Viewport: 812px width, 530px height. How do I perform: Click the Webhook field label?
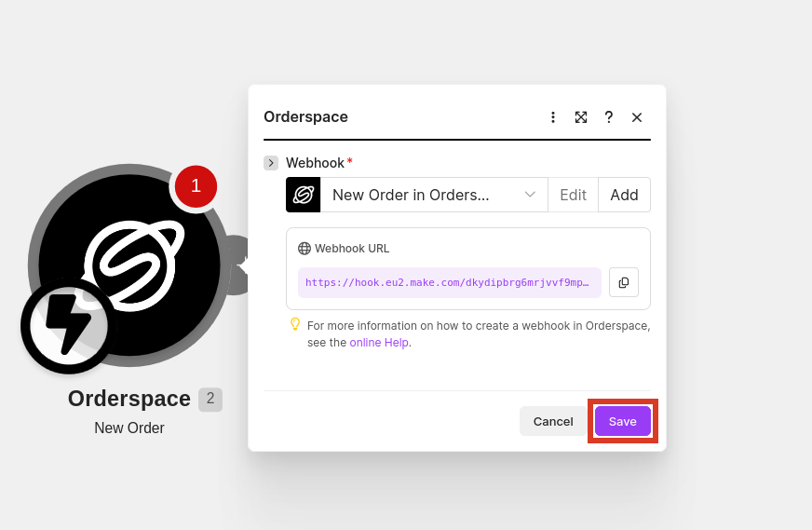(x=315, y=163)
